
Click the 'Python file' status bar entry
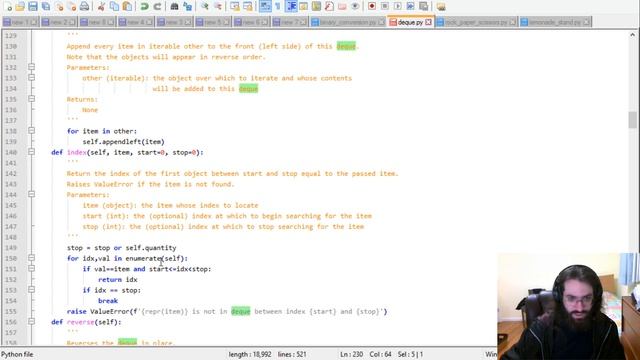coord(17,354)
